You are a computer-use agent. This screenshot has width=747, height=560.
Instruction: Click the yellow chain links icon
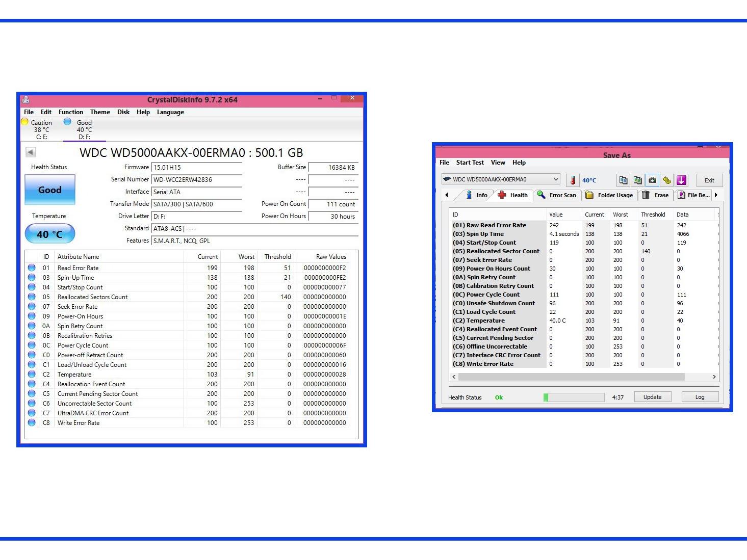(666, 180)
